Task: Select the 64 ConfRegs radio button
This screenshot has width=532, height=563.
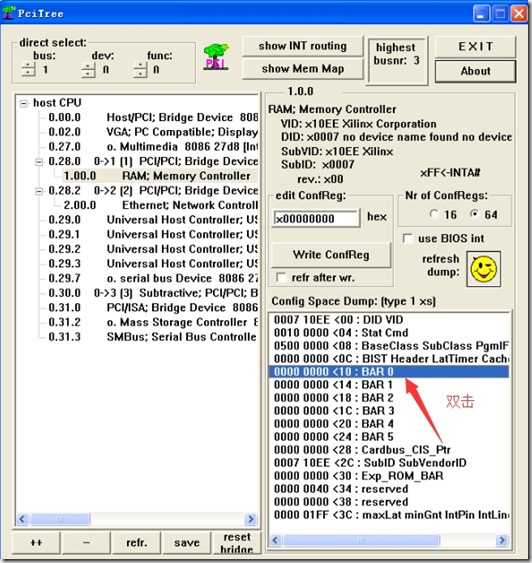Action: [475, 214]
